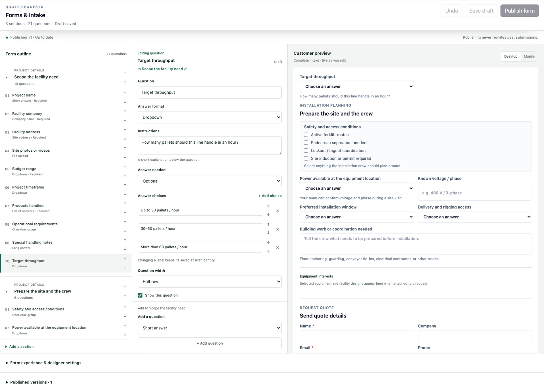Open the Question width dropdown
The height and width of the screenshot is (392, 544).
click(210, 282)
